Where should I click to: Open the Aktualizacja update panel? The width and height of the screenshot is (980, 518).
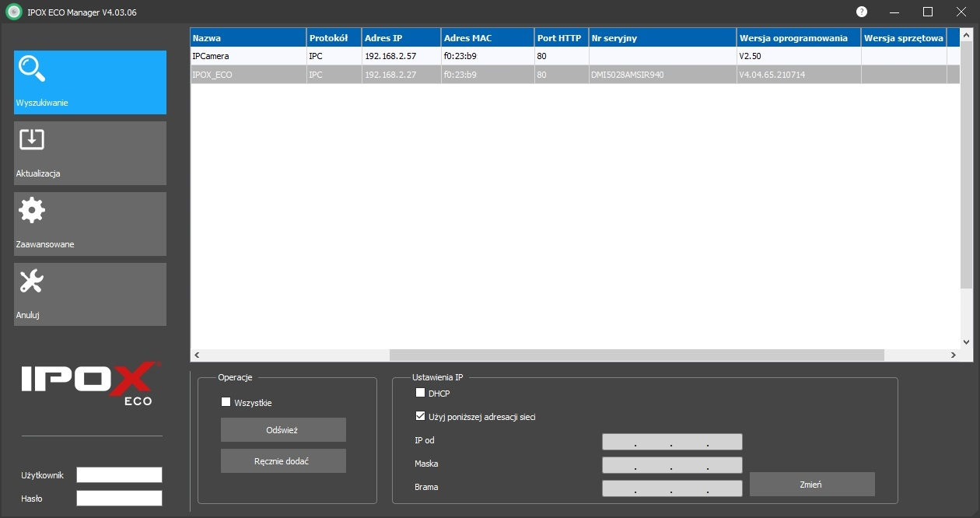click(90, 153)
